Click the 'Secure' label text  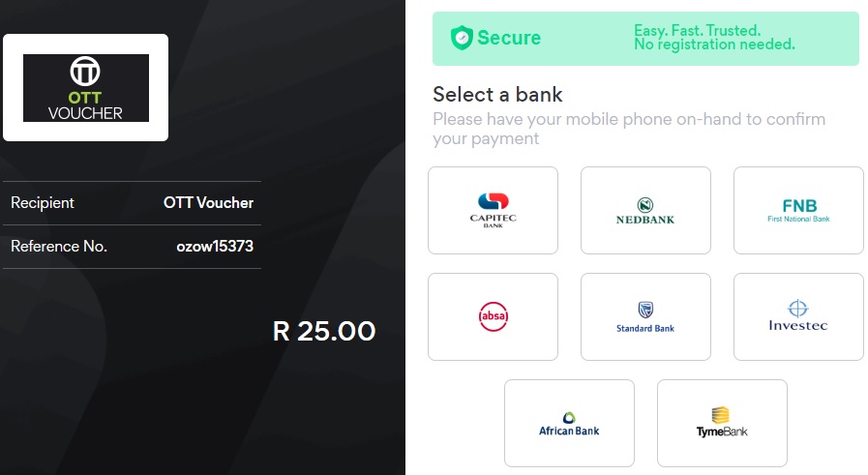coord(509,39)
